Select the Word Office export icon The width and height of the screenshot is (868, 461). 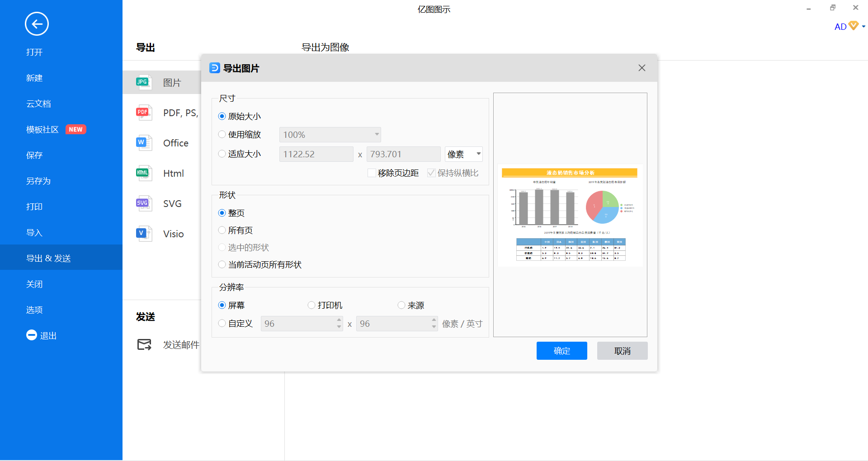[144, 143]
